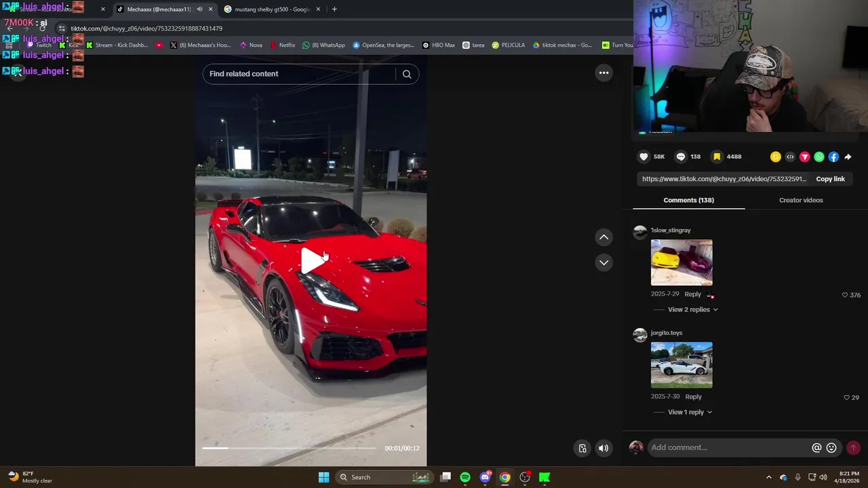Open taskbar clock showing 8:21 PM
Image resolution: width=868 pixels, height=488 pixels.
tap(849, 477)
